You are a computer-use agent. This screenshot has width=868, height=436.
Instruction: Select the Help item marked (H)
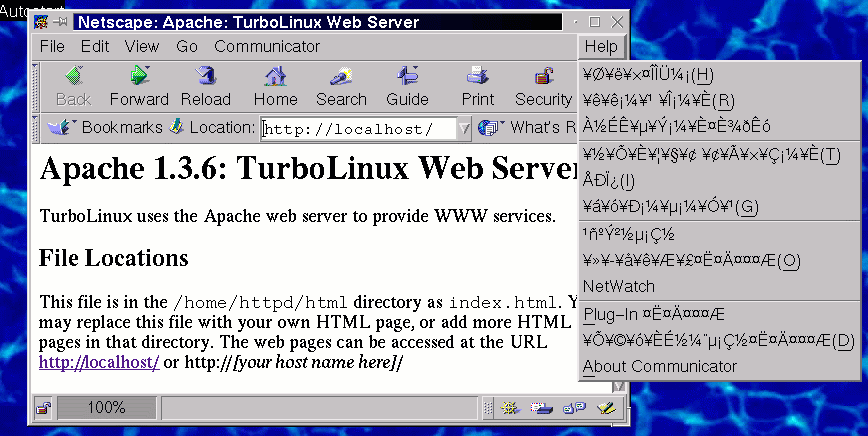719,75
